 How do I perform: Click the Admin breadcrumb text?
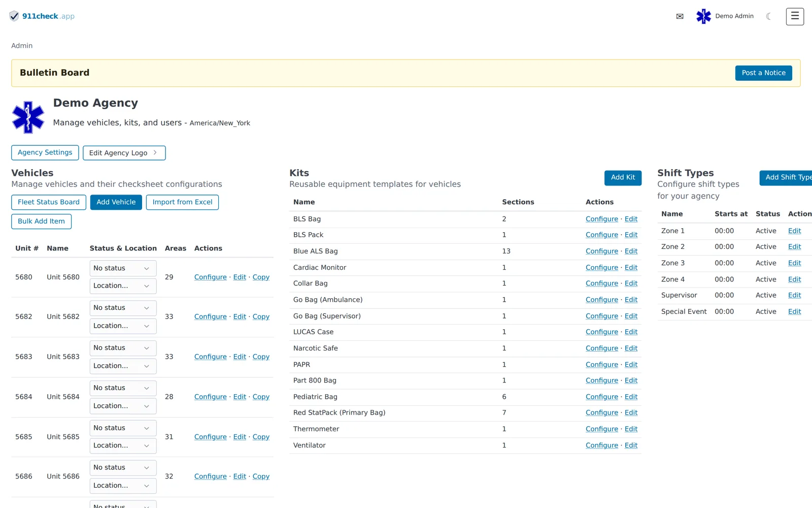22,46
